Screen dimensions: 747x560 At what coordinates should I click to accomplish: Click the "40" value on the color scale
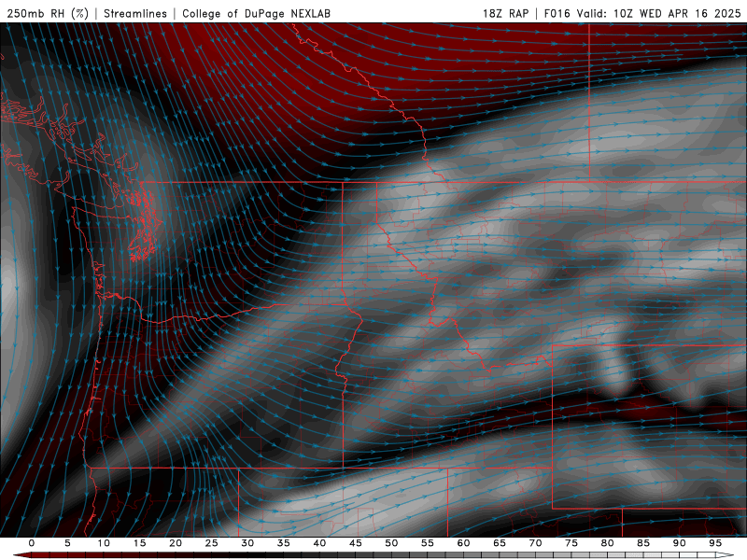click(x=319, y=543)
